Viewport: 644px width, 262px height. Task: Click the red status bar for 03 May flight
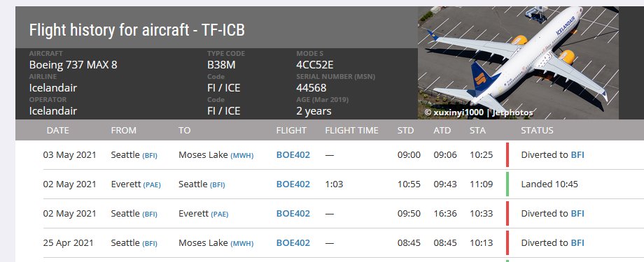[x=507, y=154]
